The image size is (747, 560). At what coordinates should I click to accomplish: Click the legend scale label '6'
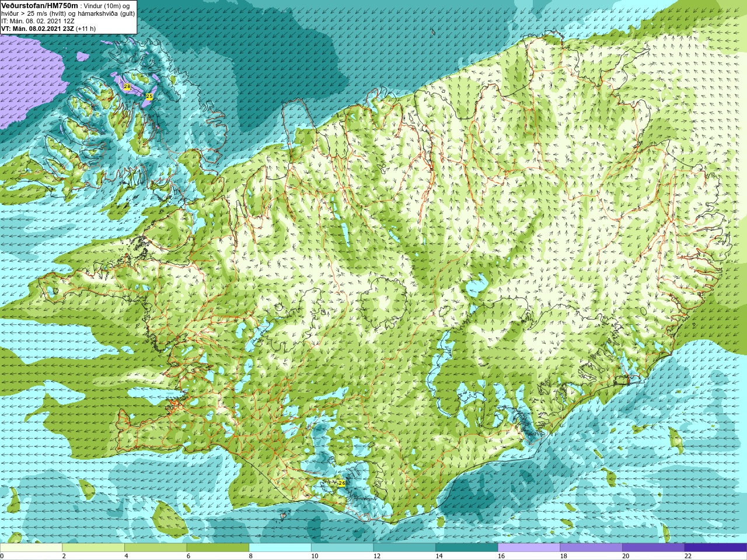click(189, 556)
